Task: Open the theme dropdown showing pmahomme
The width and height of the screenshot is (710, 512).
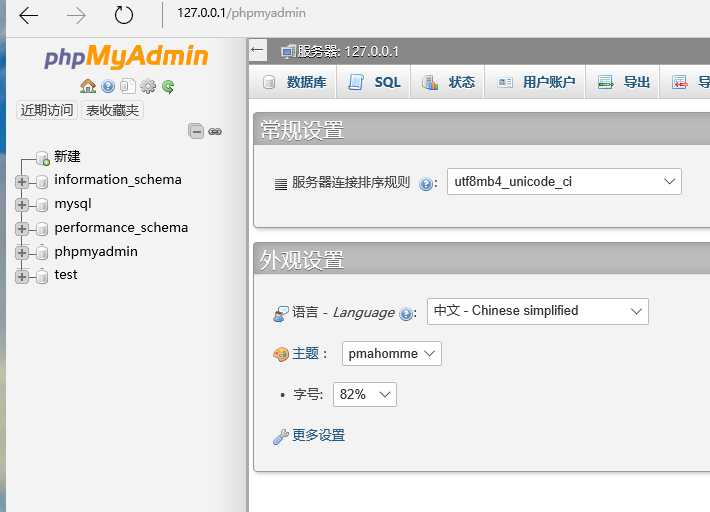Action: tap(392, 354)
